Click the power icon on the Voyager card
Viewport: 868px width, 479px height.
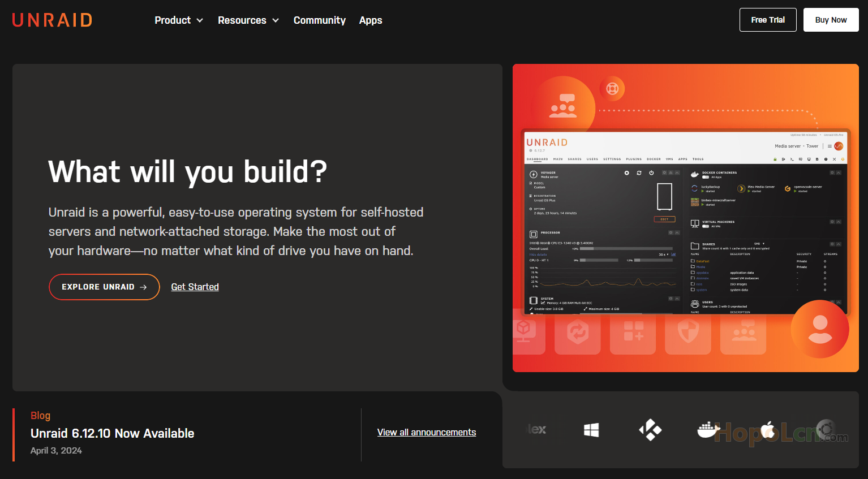[x=651, y=173]
